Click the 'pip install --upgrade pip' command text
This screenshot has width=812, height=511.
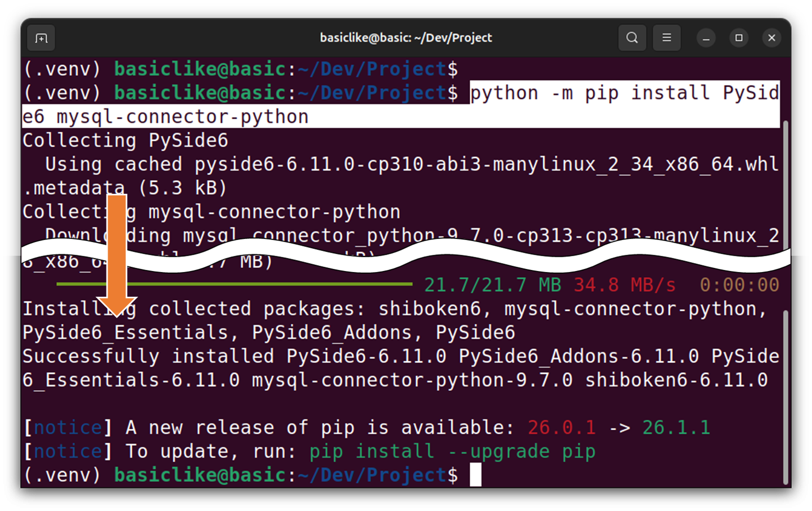pos(452,452)
